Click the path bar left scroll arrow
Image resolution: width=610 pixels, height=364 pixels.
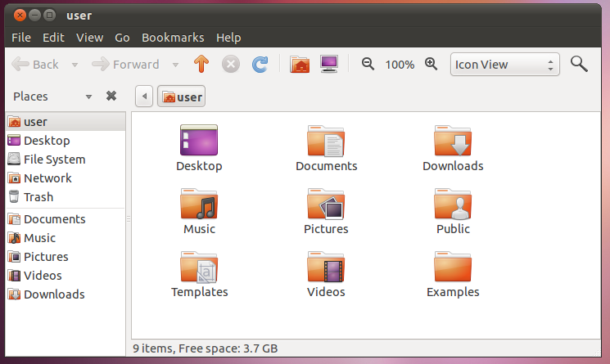145,97
